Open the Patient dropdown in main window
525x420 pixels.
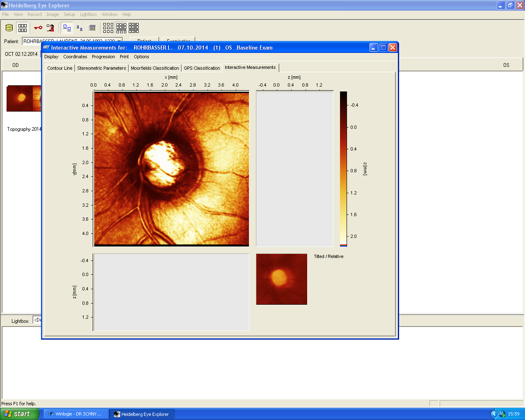72,41
